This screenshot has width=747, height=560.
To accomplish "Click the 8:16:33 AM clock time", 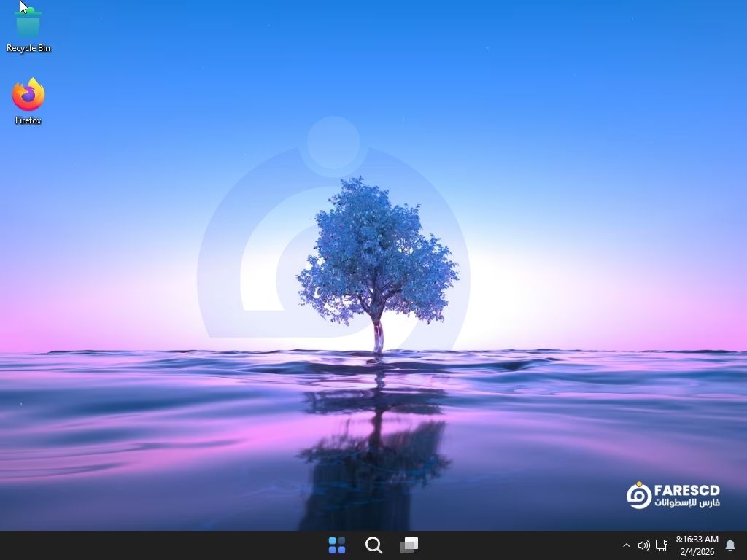I will 697,540.
